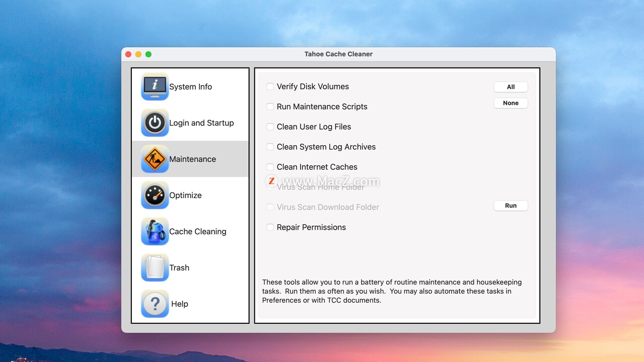Tick the Clean User Log Files checkbox
The image size is (644, 362).
pyautogui.click(x=270, y=127)
